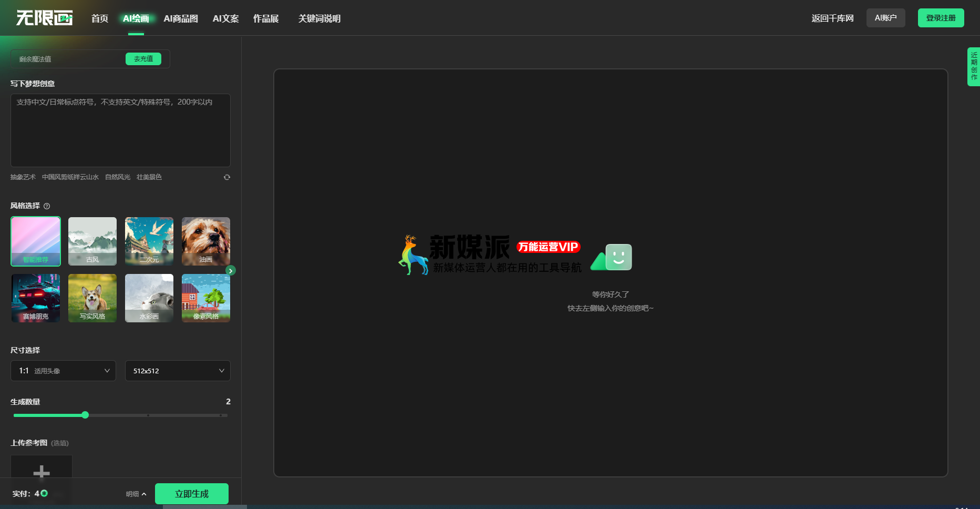Choose the 油画 style option
The width and height of the screenshot is (980, 509).
click(x=206, y=241)
